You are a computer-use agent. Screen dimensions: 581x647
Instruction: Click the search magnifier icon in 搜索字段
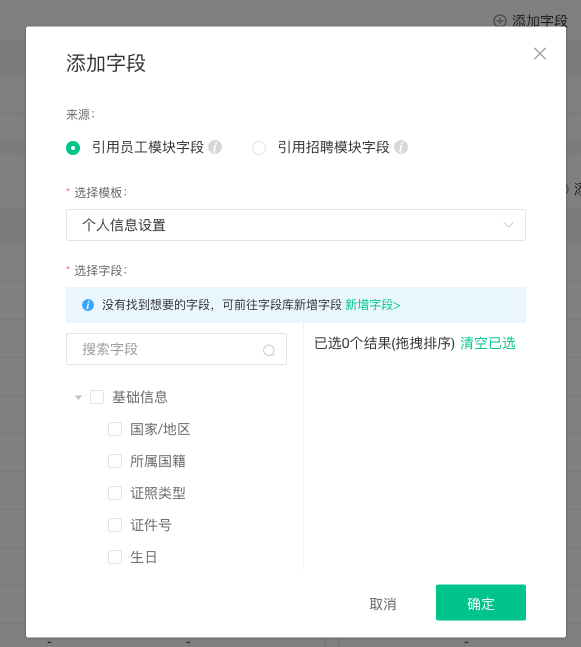(x=269, y=350)
